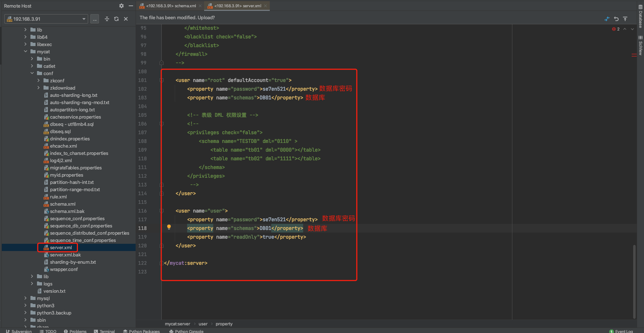Collapse the mycat folder
This screenshot has width=644, height=333.
(25, 52)
